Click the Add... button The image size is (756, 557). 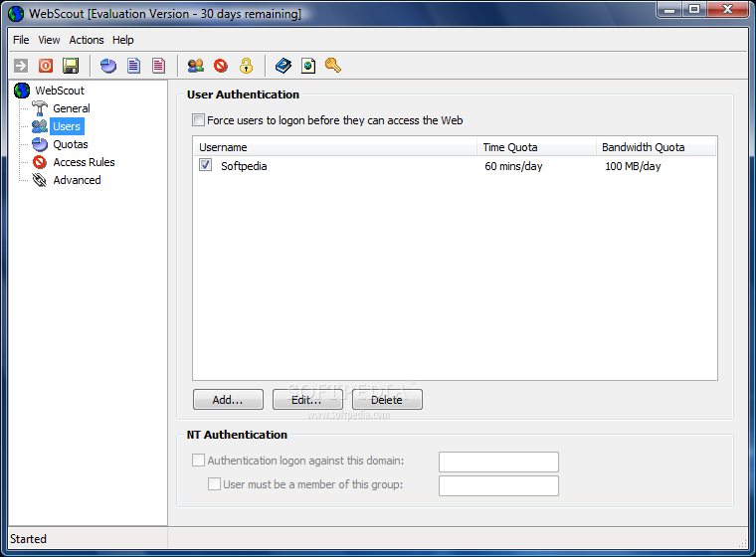coord(228,399)
